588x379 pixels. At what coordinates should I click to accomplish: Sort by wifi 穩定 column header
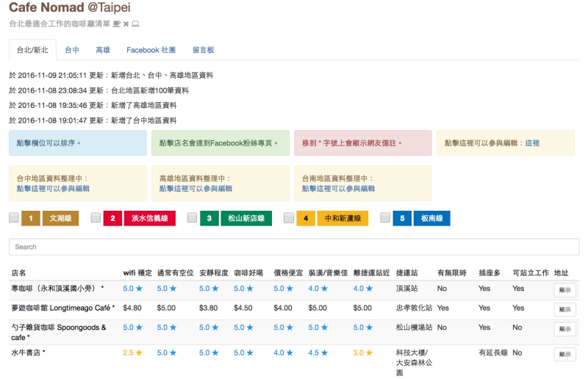point(137,273)
